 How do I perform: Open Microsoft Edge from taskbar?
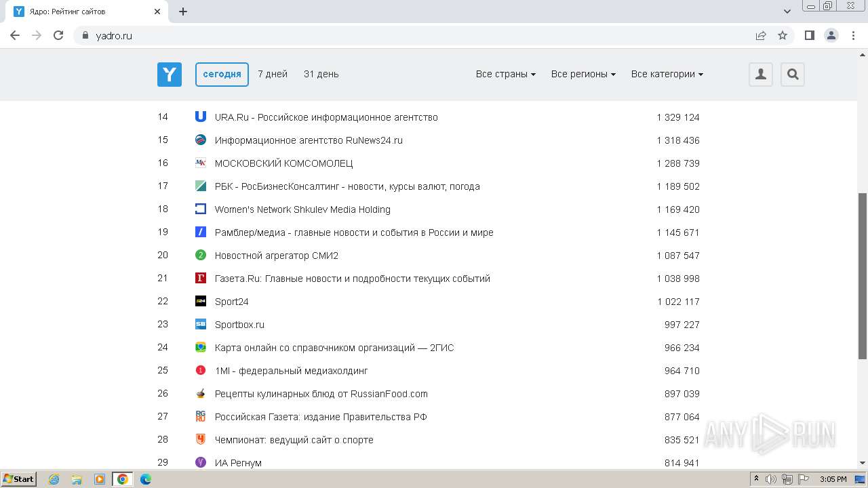[x=145, y=479]
